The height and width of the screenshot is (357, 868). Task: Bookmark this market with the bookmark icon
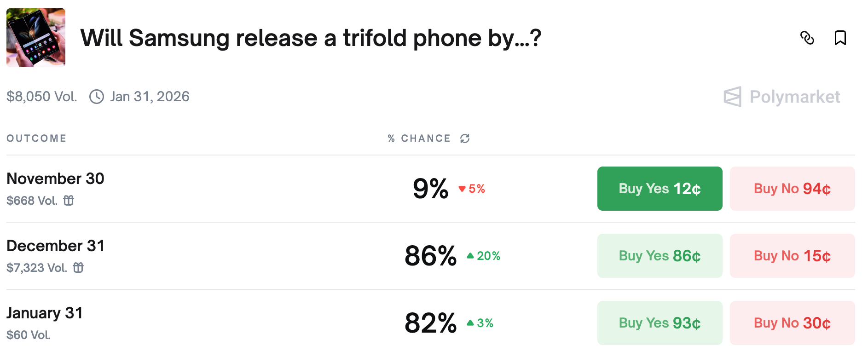(840, 38)
